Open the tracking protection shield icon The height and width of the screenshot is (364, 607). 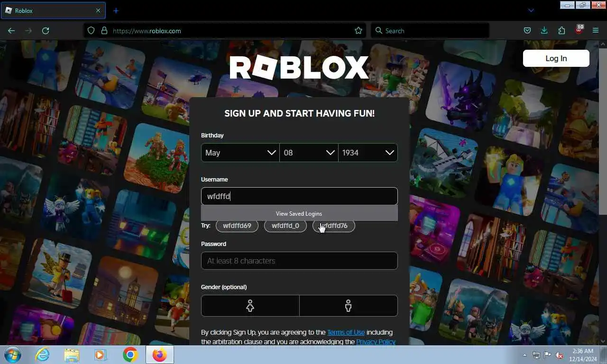coord(92,30)
